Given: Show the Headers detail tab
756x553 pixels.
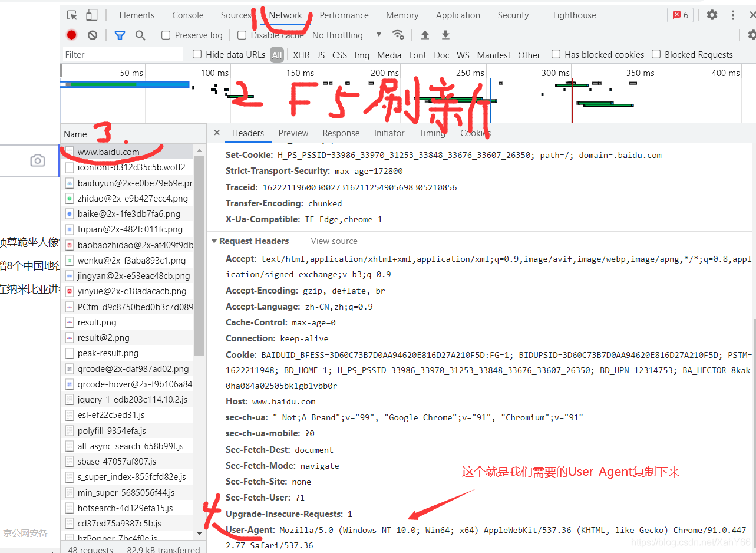Looking at the screenshot, I should point(248,133).
